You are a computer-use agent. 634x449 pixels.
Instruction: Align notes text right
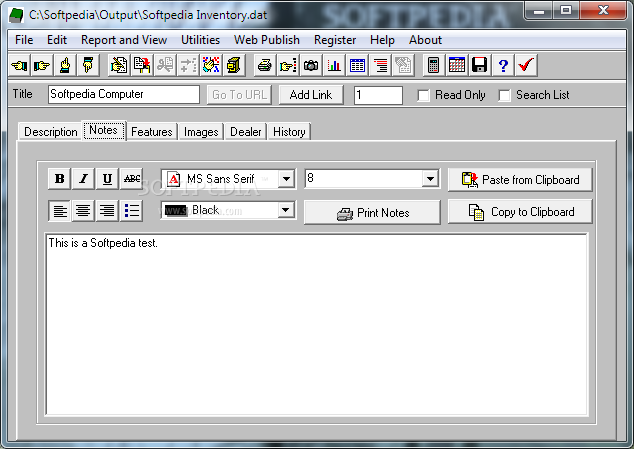click(107, 211)
